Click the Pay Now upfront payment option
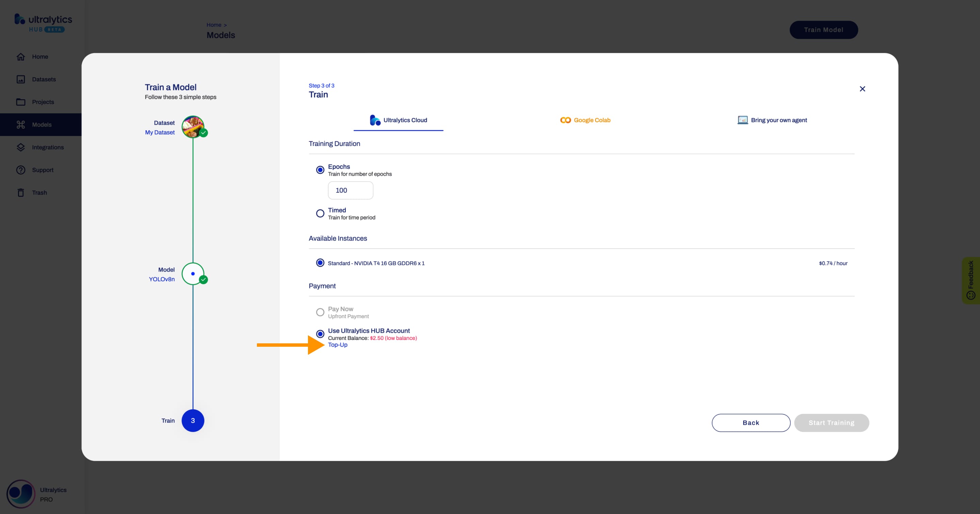The image size is (980, 514). pyautogui.click(x=320, y=312)
